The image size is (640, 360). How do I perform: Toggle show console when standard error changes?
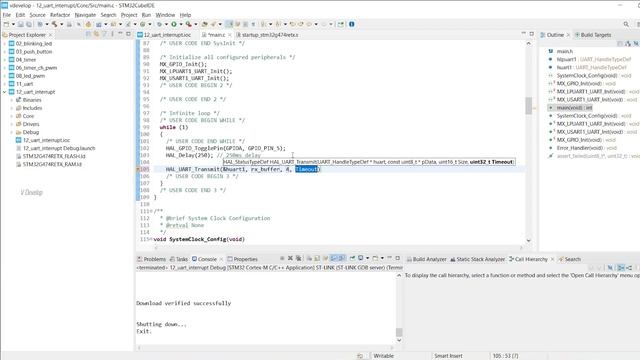click(342, 258)
